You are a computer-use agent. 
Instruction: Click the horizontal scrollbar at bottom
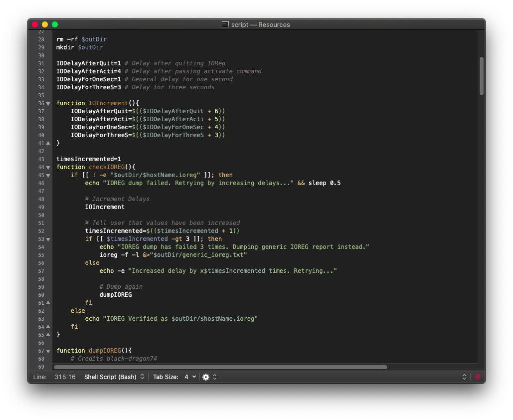coord(220,367)
